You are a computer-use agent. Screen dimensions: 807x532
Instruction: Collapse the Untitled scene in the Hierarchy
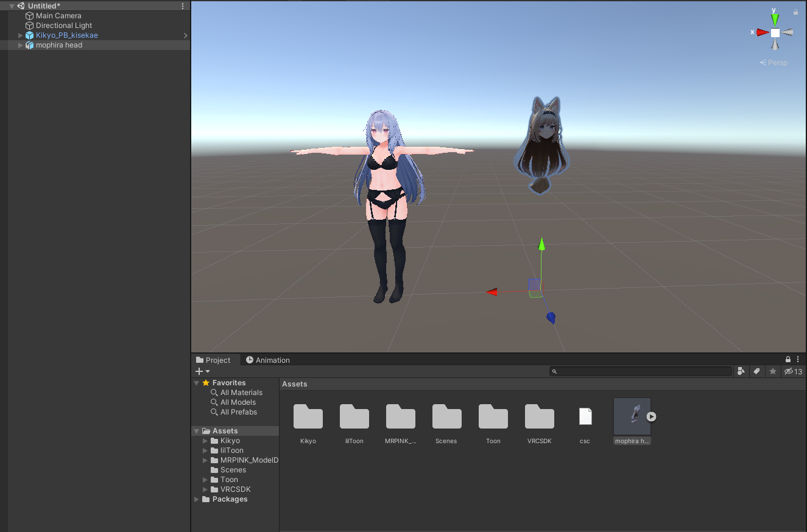point(12,6)
